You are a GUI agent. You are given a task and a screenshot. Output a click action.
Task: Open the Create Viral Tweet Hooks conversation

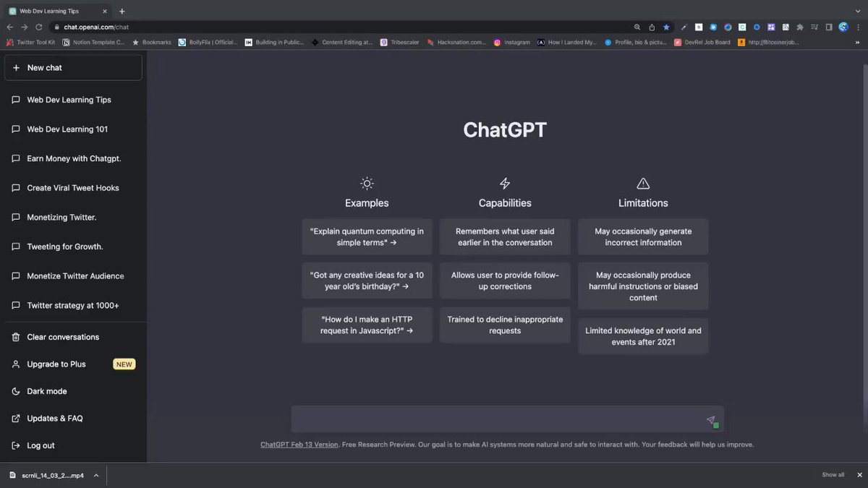(73, 188)
